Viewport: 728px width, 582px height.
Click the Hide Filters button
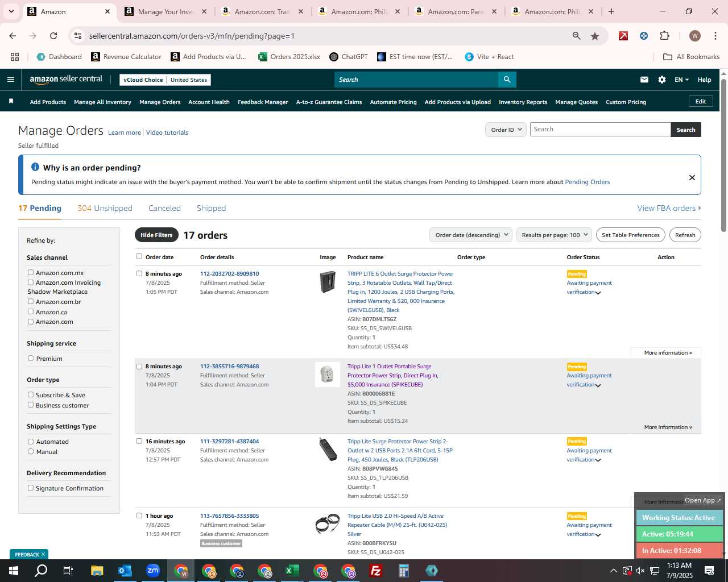point(156,235)
